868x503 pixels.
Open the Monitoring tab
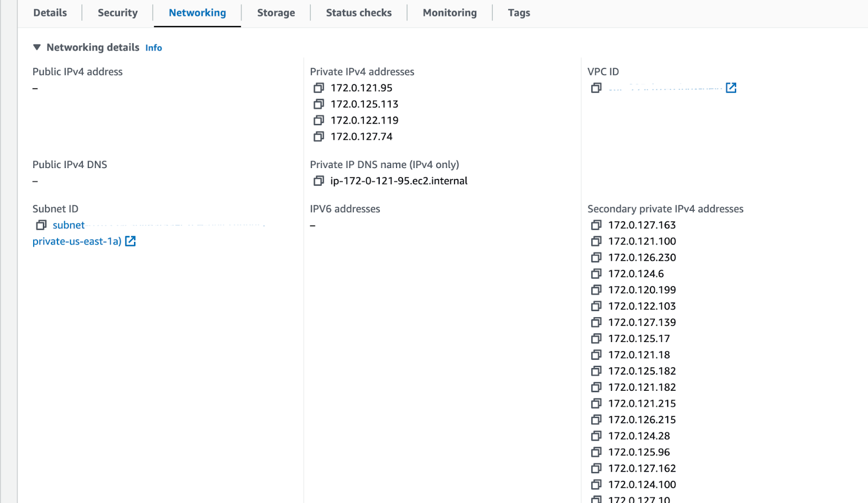pos(450,13)
